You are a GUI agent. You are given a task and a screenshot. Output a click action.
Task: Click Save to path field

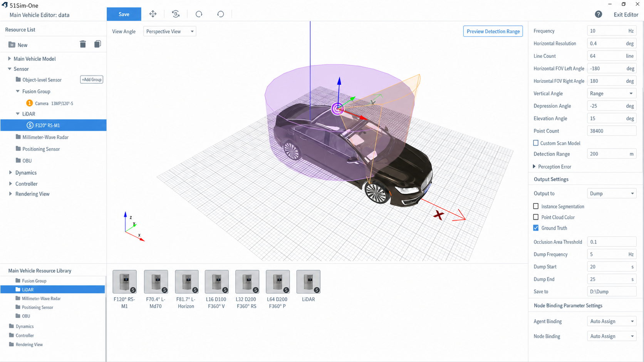pos(611,292)
